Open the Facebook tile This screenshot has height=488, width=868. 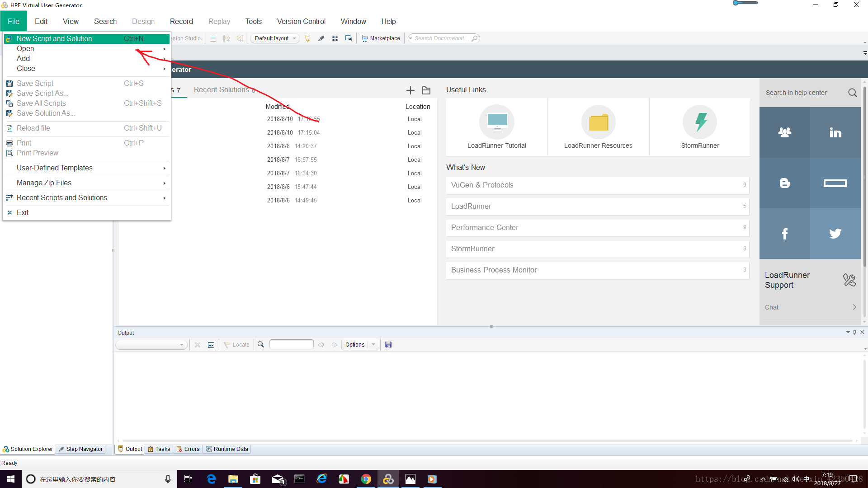tap(785, 234)
